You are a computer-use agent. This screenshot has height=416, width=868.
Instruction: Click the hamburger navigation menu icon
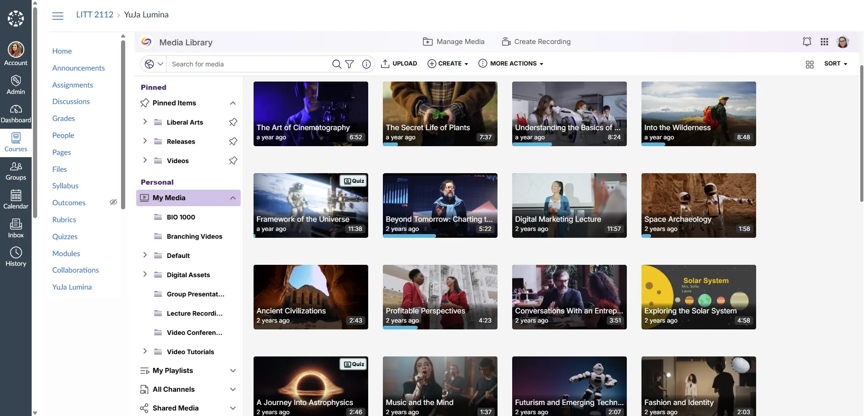(x=58, y=16)
